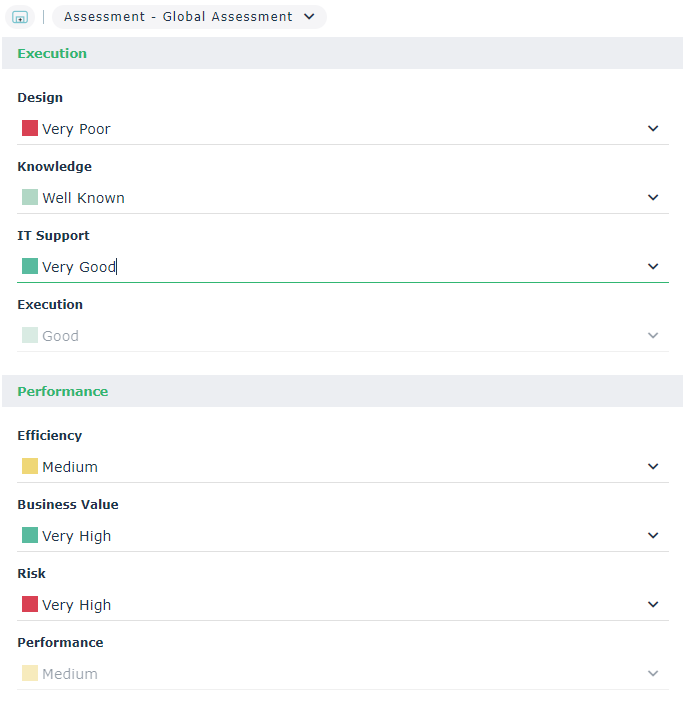Click the green swatch beside Very Good
683x714 pixels.
click(x=30, y=267)
